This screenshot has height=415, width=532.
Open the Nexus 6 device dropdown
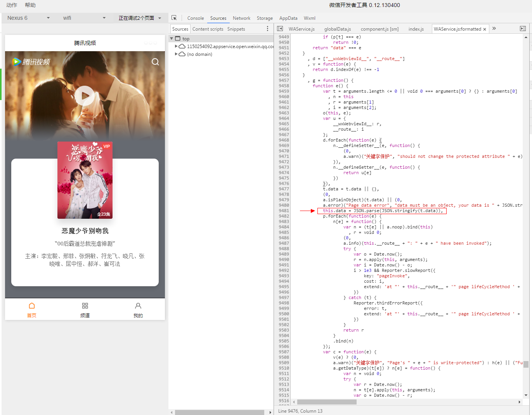[x=29, y=18]
